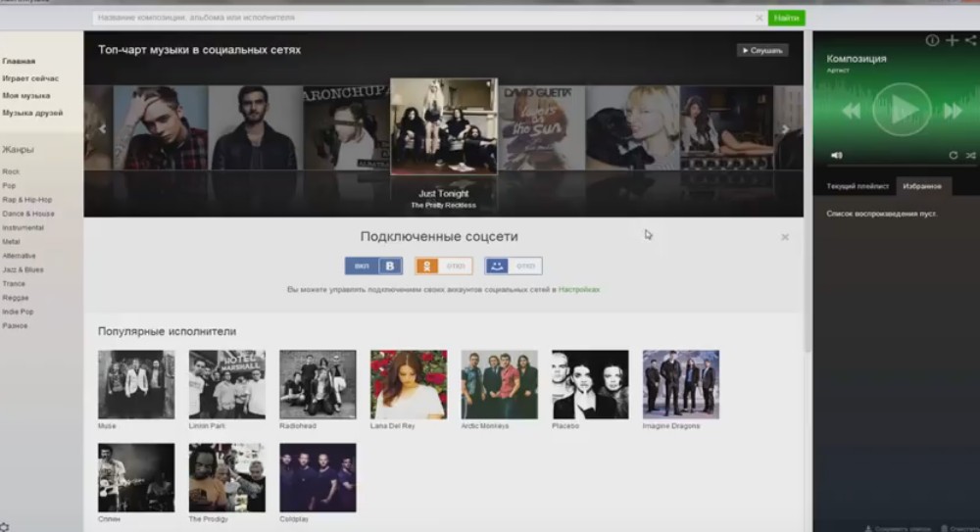The height and width of the screenshot is (532, 980).
Task: Select the Reggae genre
Action: click(x=16, y=298)
